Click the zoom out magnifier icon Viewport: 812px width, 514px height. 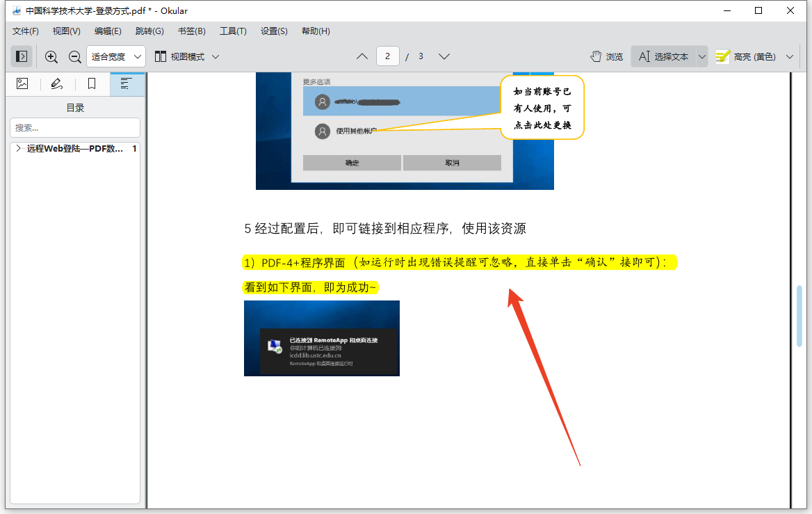[74, 56]
